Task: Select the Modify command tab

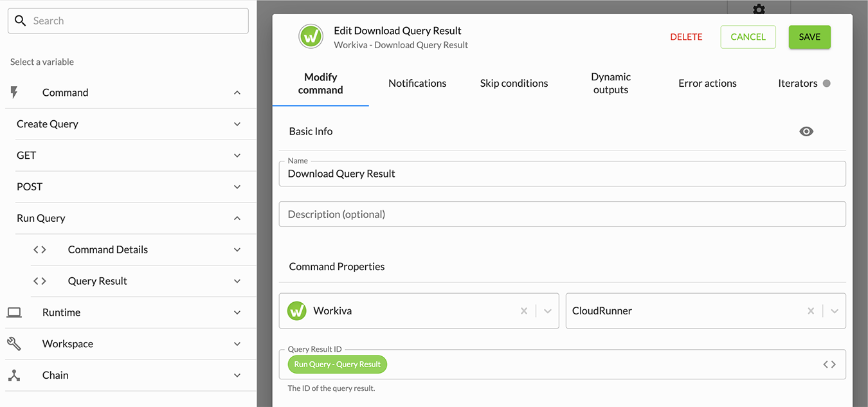Action: [321, 84]
